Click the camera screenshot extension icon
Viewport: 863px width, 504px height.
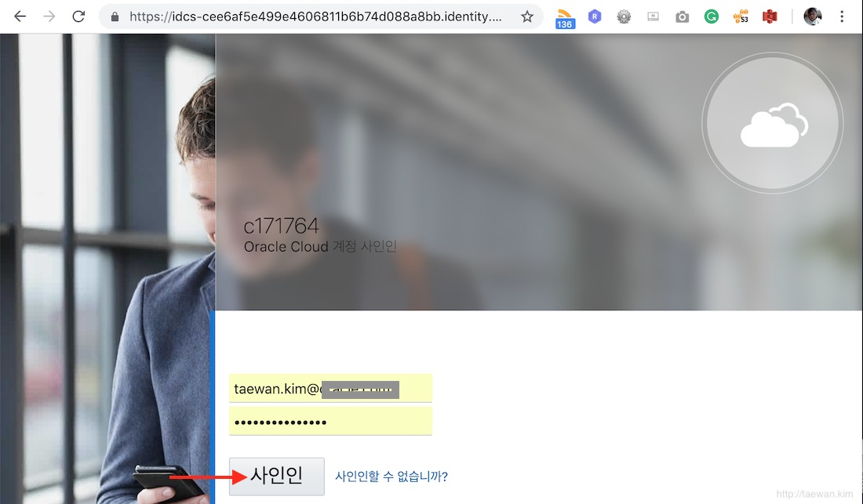coord(682,17)
